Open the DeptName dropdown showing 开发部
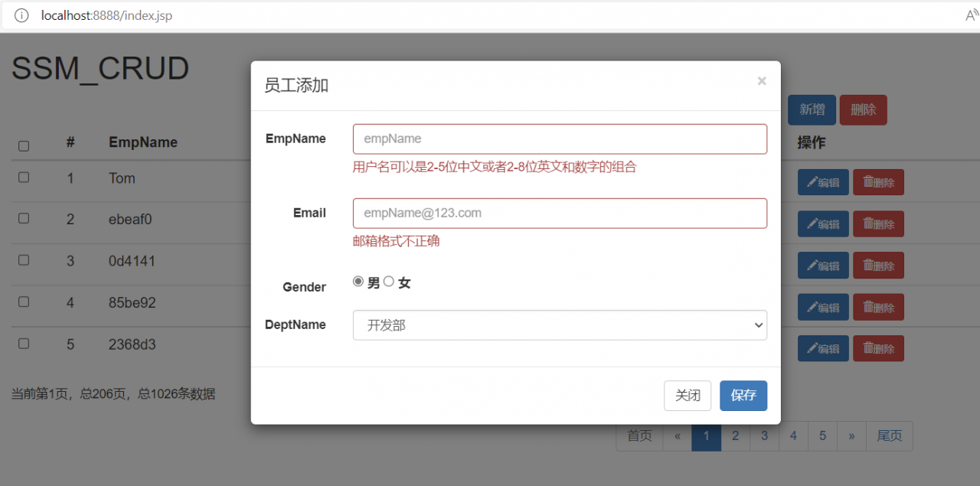The image size is (980, 486). click(560, 325)
